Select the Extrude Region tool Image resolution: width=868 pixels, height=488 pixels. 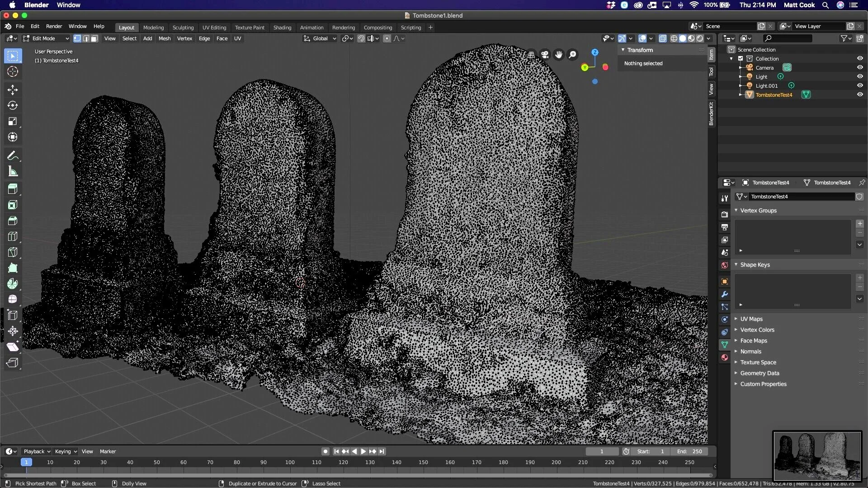[13, 189]
